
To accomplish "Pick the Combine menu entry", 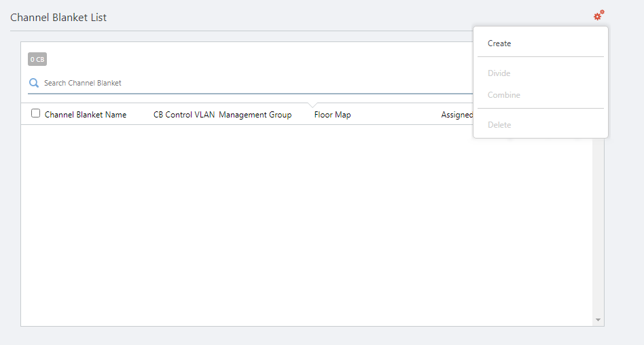I will tap(503, 95).
